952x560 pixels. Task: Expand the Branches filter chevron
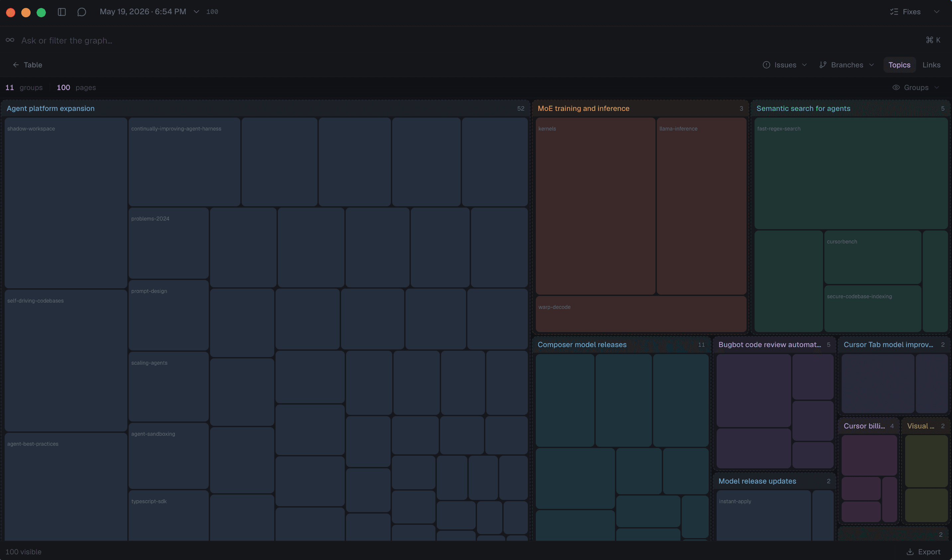point(872,65)
